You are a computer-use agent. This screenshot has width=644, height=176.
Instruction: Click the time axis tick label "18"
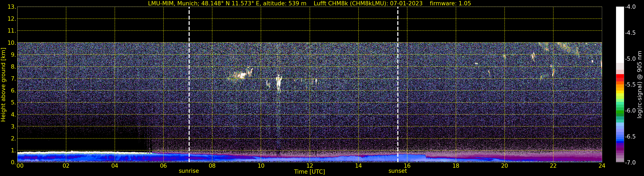[456, 166]
